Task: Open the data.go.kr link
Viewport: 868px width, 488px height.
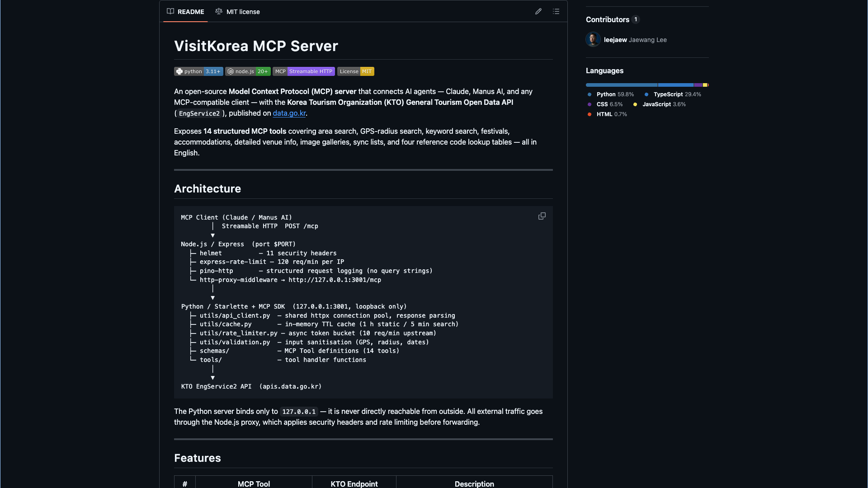Action: click(x=289, y=113)
